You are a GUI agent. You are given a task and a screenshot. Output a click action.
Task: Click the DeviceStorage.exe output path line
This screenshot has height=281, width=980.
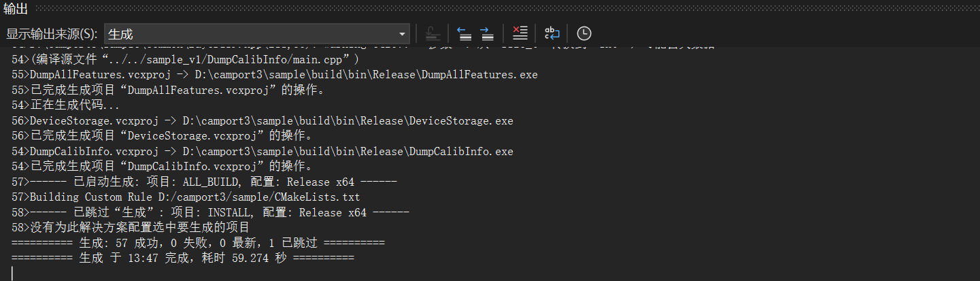[263, 120]
